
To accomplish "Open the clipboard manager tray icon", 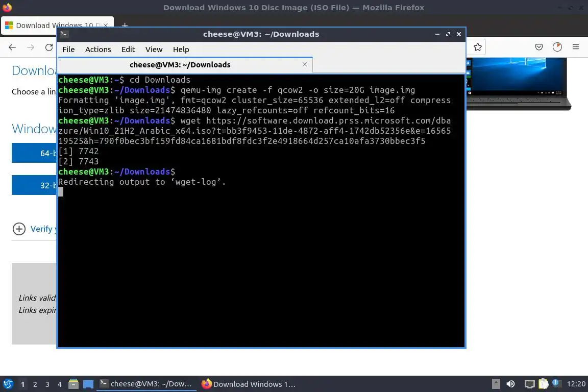I will tap(544, 384).
